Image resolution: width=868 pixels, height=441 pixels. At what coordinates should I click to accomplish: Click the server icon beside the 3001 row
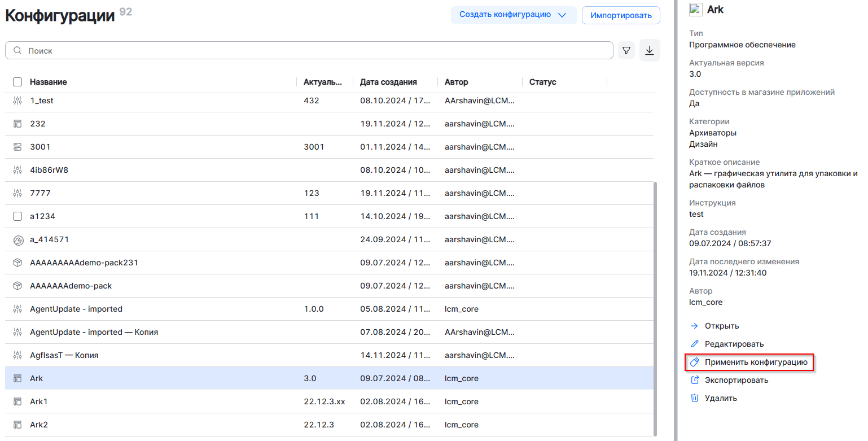[17, 147]
